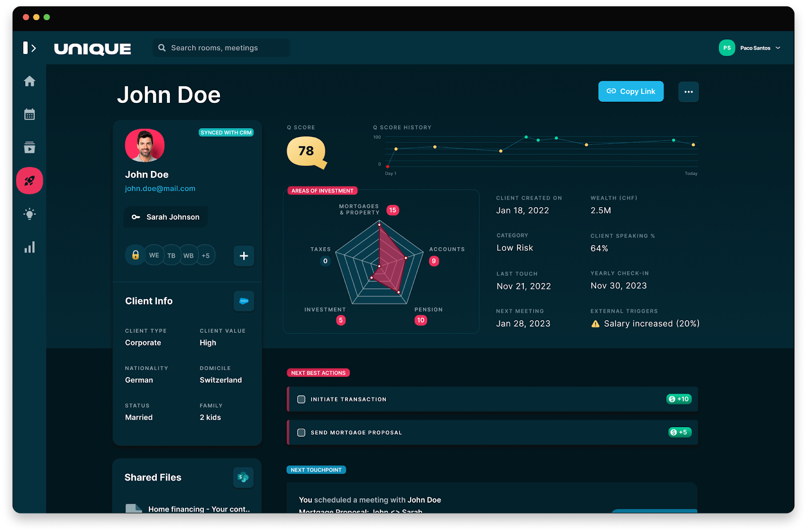Click the key icon beside Sarah Johnson
807x532 pixels.
(136, 217)
